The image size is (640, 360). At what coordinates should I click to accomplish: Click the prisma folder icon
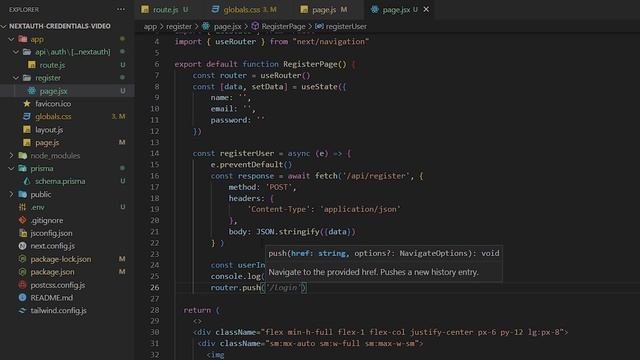point(23,168)
